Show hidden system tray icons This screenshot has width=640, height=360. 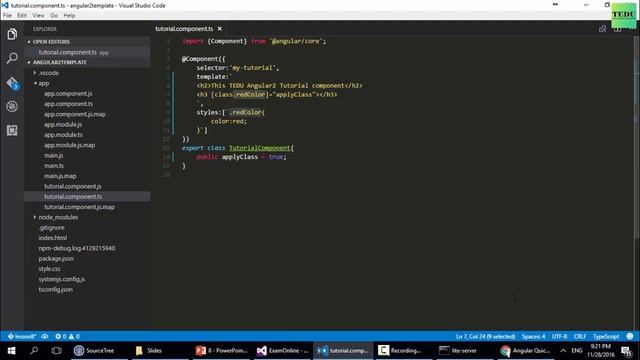563,351
